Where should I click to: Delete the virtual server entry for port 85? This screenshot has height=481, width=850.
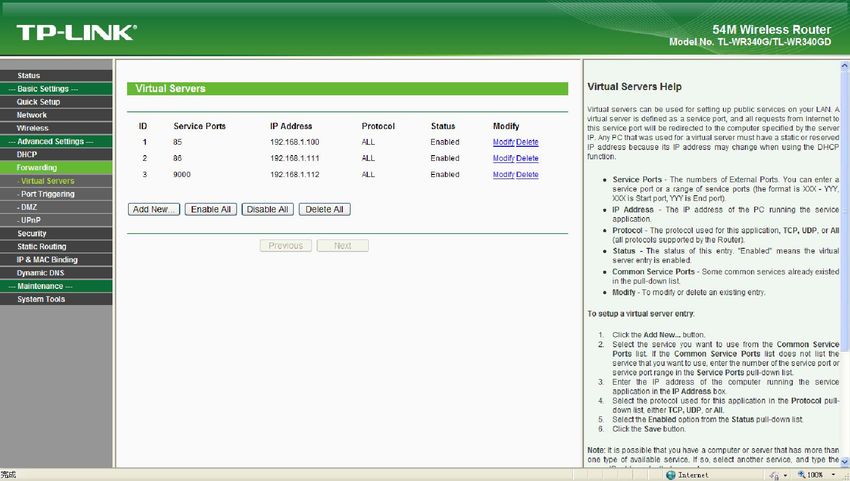tap(527, 142)
